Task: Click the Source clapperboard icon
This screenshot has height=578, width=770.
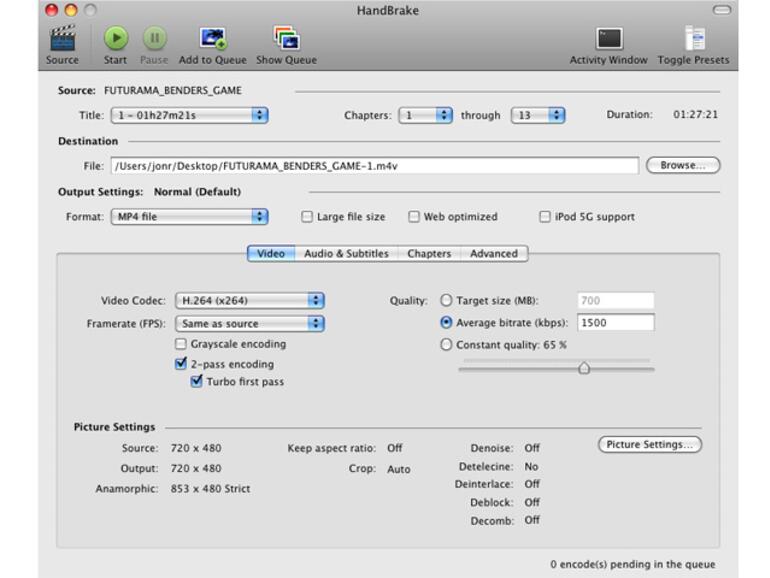Action: click(x=62, y=39)
